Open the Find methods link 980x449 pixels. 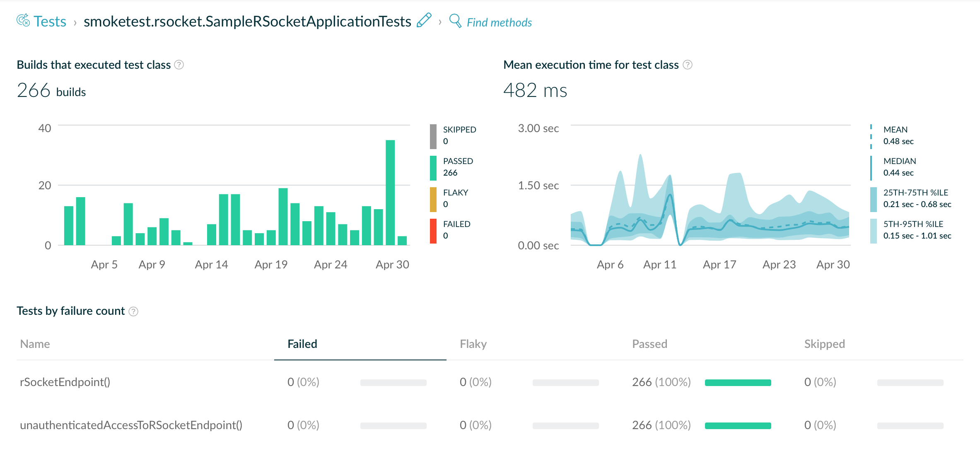(499, 22)
